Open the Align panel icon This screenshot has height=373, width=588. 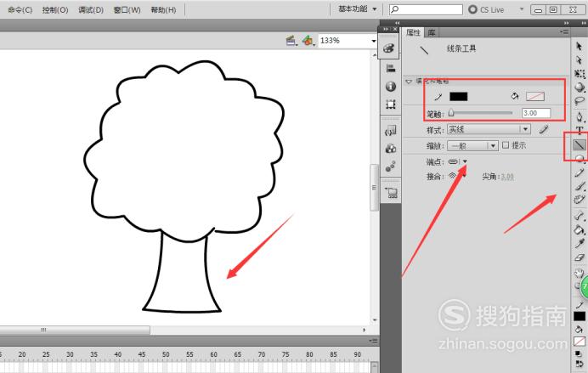[390, 68]
